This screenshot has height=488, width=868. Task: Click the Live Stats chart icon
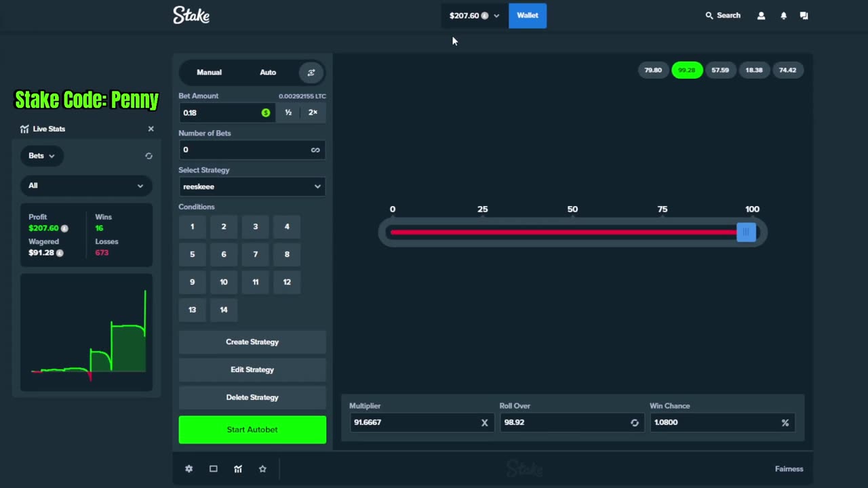coord(24,129)
